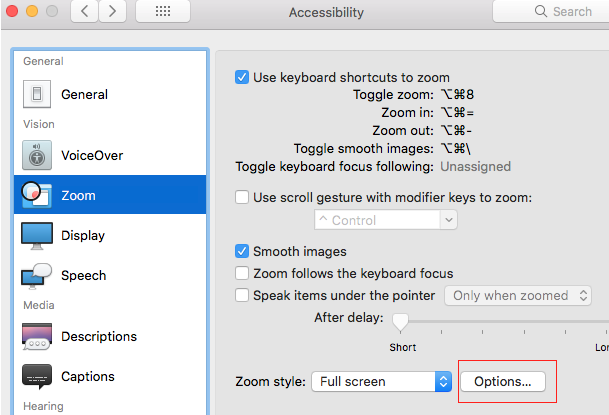Open Display monitor icon in sidebar
The width and height of the screenshot is (609, 415).
(37, 235)
